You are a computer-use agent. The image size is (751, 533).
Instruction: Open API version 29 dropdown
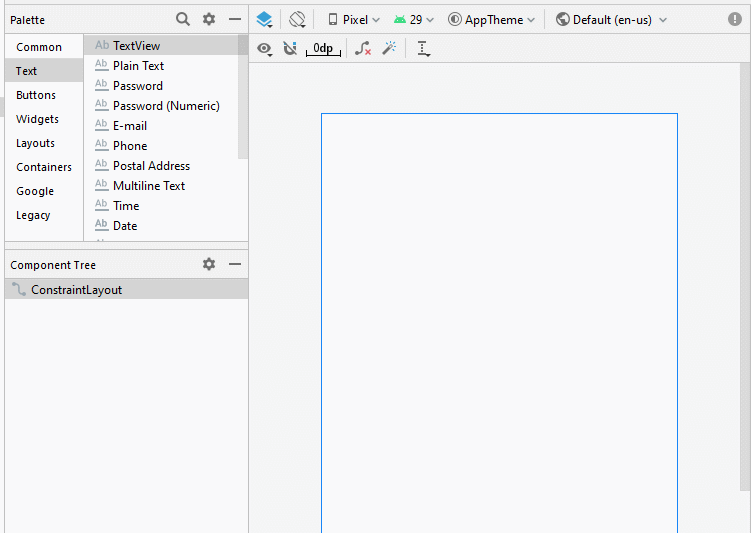click(x=414, y=20)
